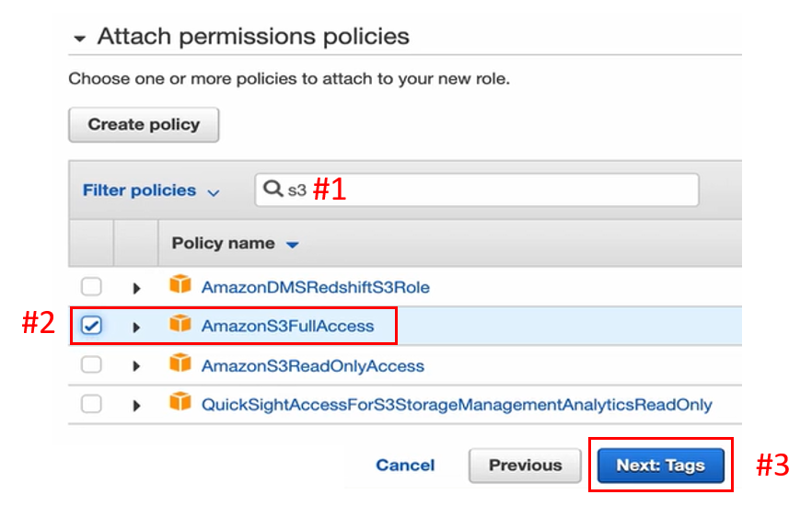Click the Next: Tags button
This screenshot has height=506, width=812.
pyautogui.click(x=660, y=465)
